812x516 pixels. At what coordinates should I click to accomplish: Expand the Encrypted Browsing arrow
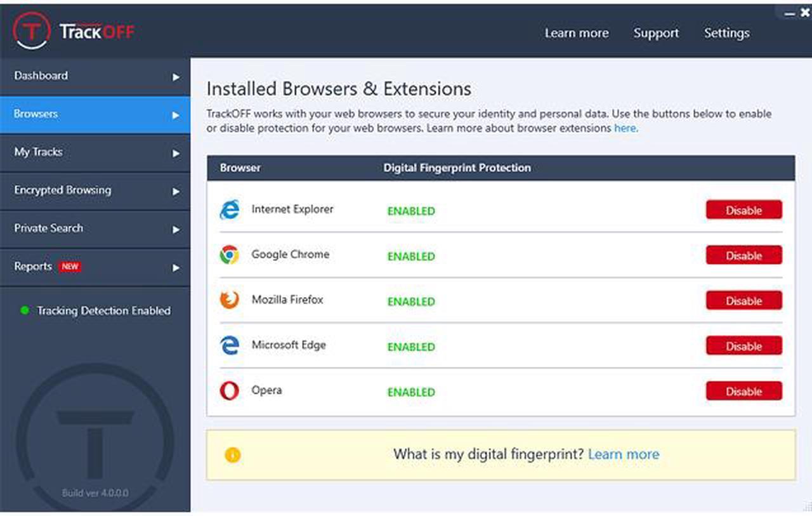pyautogui.click(x=176, y=192)
